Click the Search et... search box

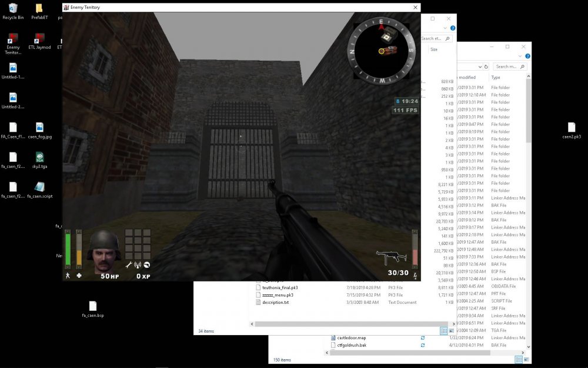coord(435,38)
